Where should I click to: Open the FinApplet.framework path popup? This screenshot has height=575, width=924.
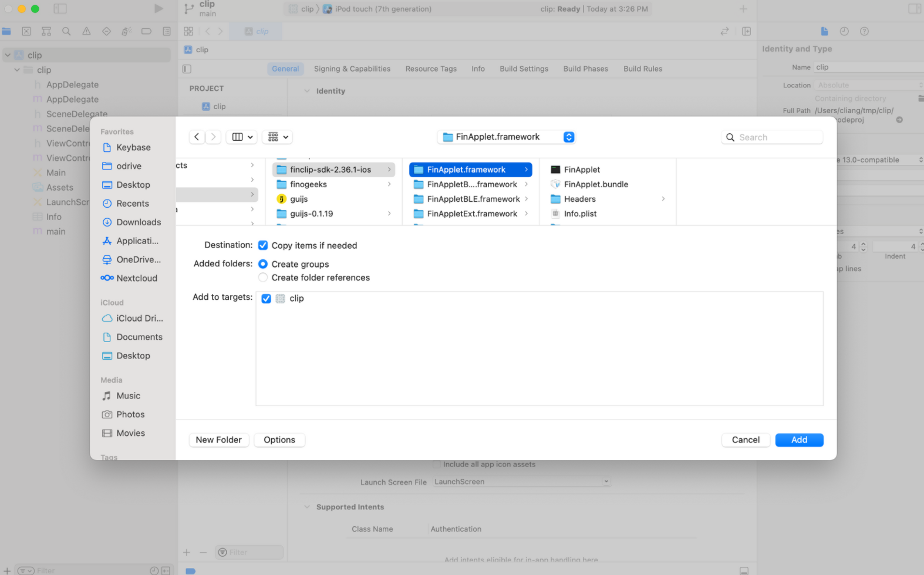506,137
